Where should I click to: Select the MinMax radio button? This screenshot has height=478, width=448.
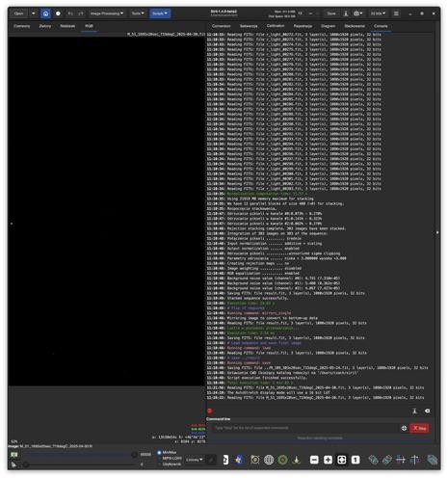click(159, 452)
